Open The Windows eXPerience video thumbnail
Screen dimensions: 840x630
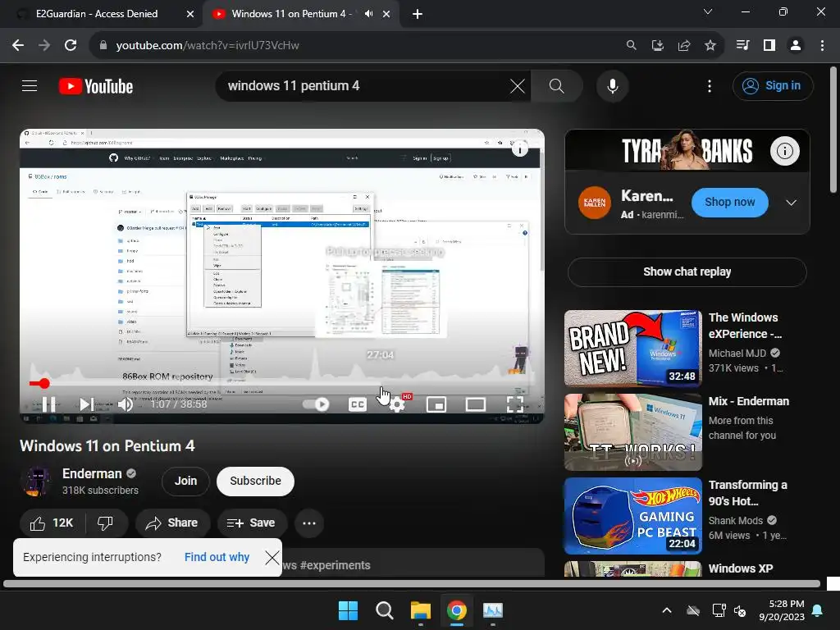point(632,348)
